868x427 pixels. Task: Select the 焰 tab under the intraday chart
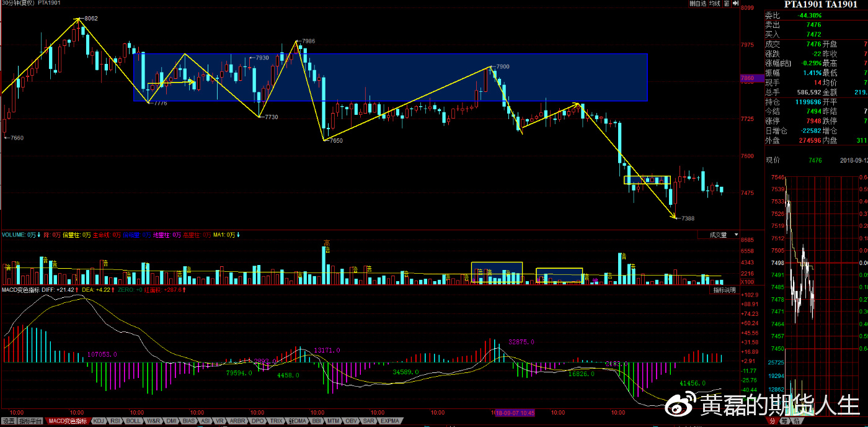(x=796, y=421)
